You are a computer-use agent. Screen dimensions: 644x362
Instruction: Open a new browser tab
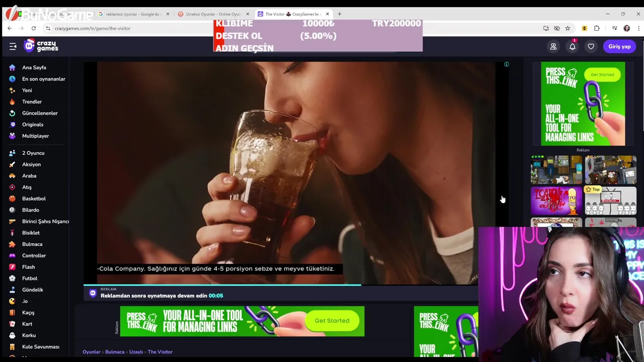(340, 14)
